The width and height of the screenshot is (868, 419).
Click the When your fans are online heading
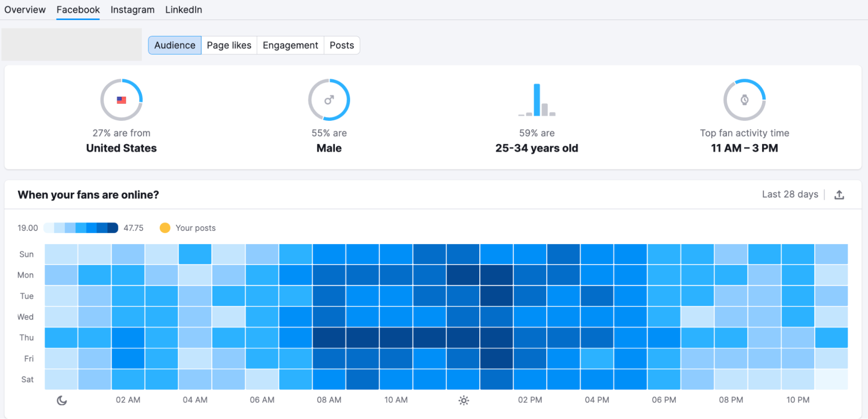point(88,195)
